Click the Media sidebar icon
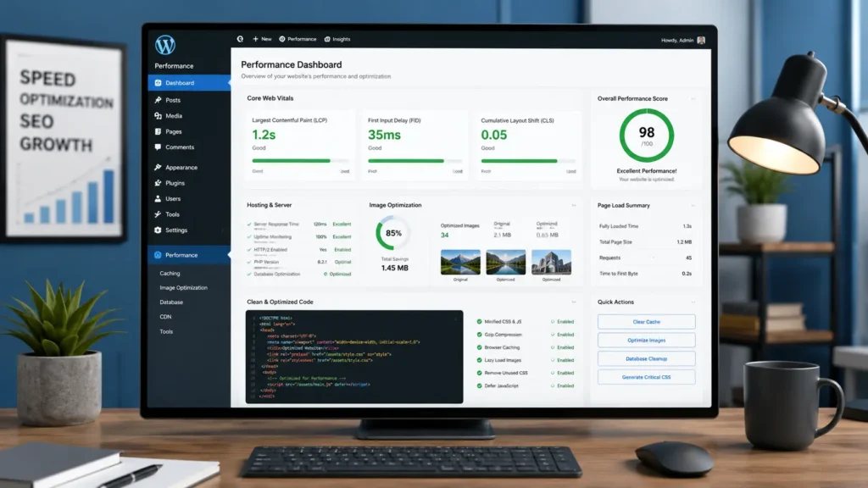Viewport: 868px width, 488px height. click(x=158, y=115)
